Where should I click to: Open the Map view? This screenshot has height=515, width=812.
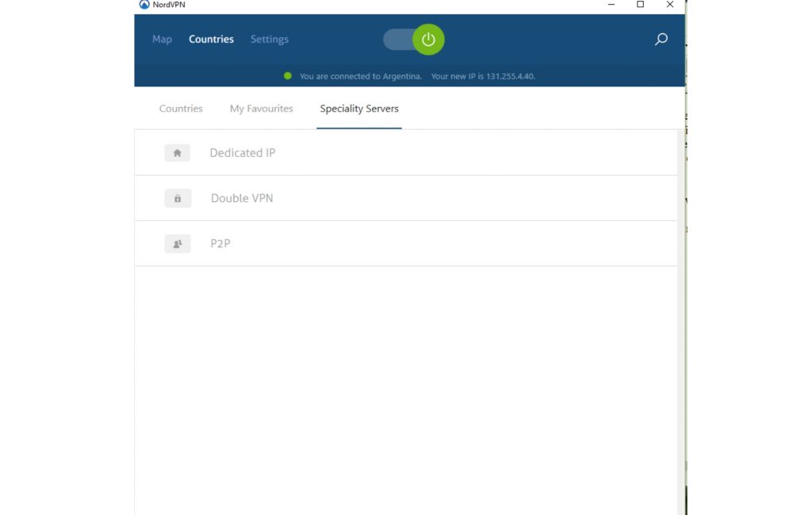coord(162,39)
